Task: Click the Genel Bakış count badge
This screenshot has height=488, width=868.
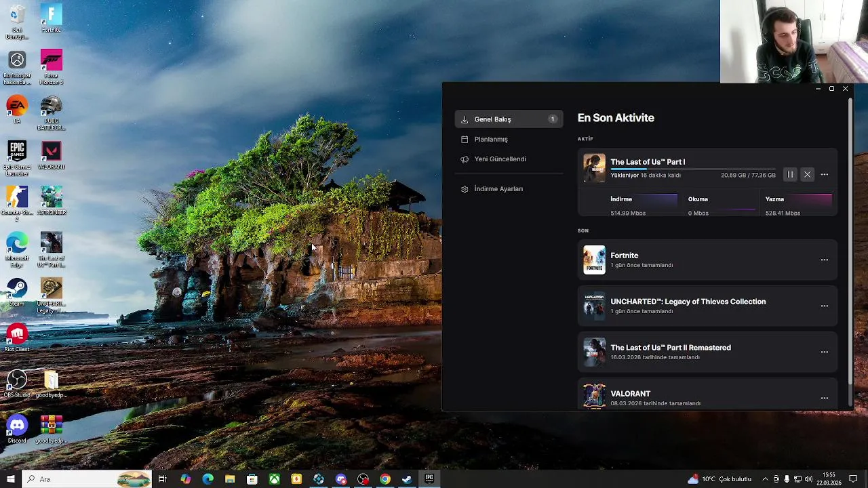Action: tap(553, 119)
